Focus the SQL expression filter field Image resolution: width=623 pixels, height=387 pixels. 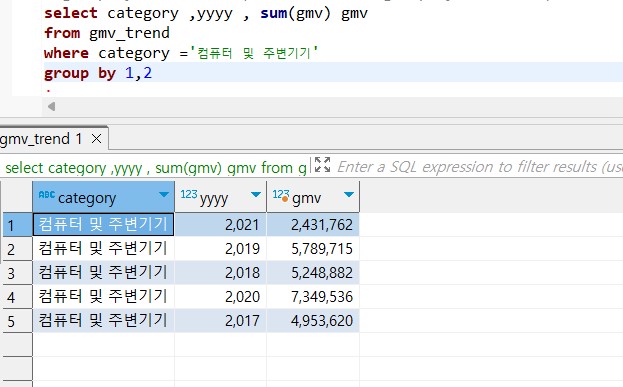[479, 167]
